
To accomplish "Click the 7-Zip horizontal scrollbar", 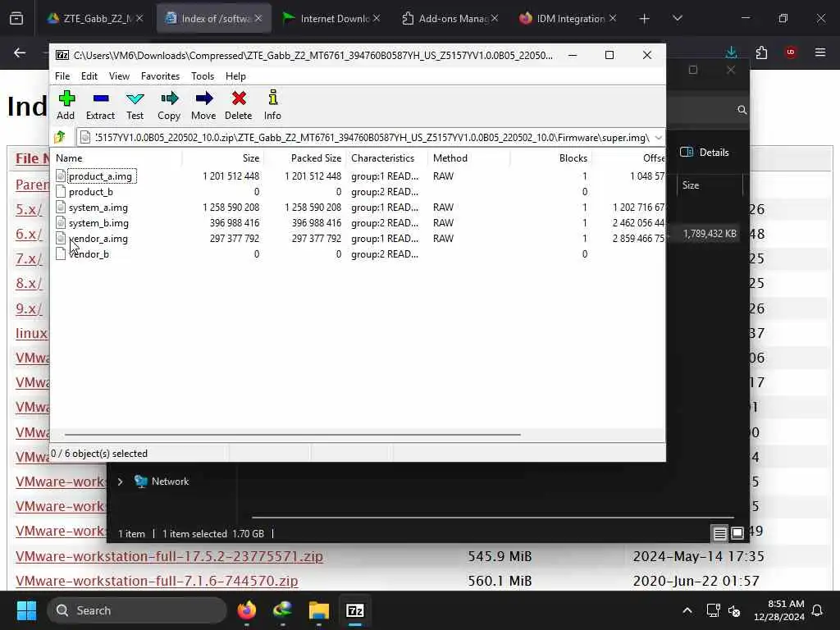I will (x=293, y=435).
